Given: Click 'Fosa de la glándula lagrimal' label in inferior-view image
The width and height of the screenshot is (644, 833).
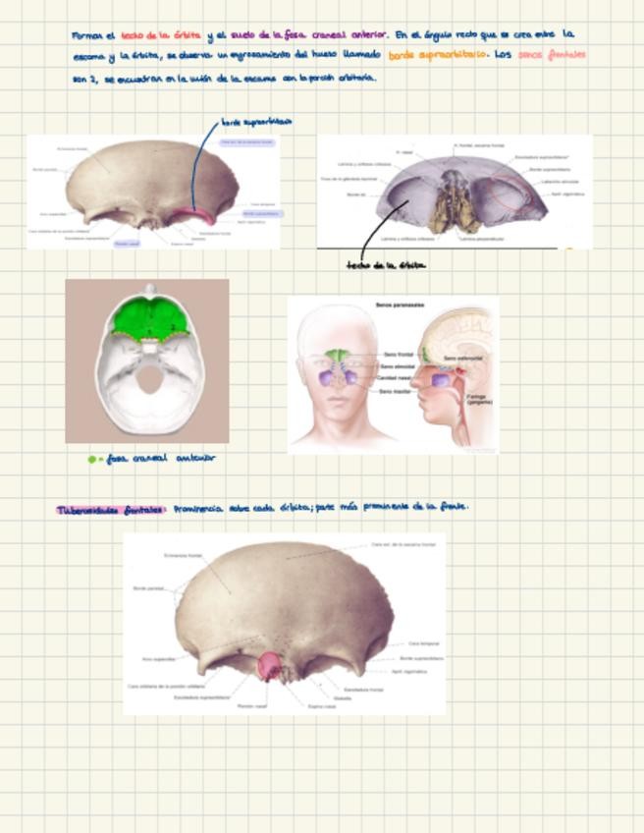Looking at the screenshot, I should point(349,179).
